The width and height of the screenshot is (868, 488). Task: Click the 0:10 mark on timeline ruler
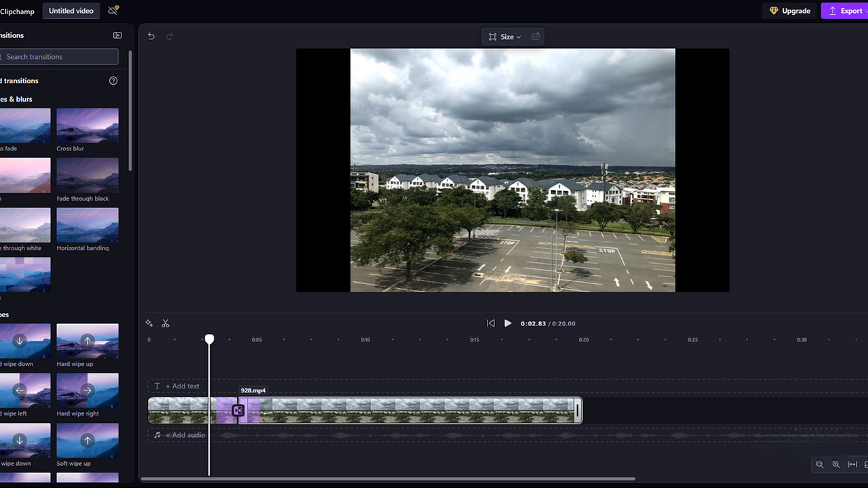366,340
